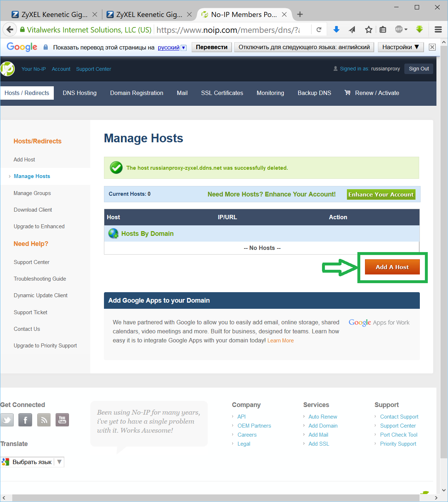Close the Google translate bar

pyautogui.click(x=432, y=47)
